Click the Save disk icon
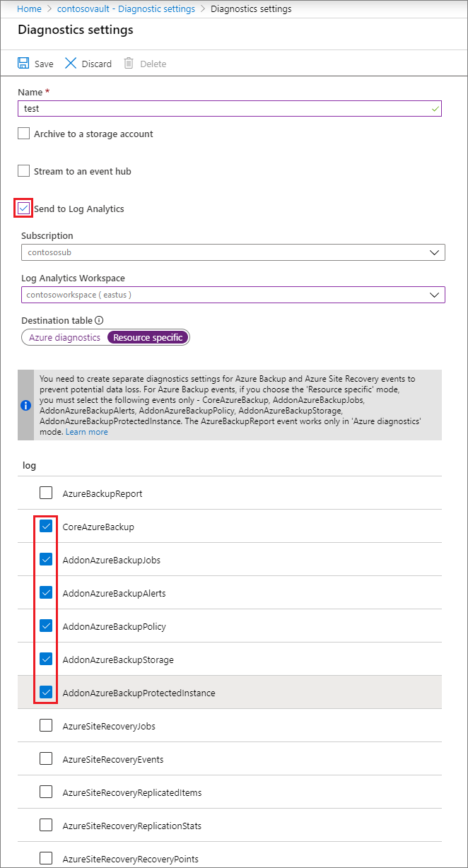The width and height of the screenshot is (468, 868). click(x=23, y=64)
